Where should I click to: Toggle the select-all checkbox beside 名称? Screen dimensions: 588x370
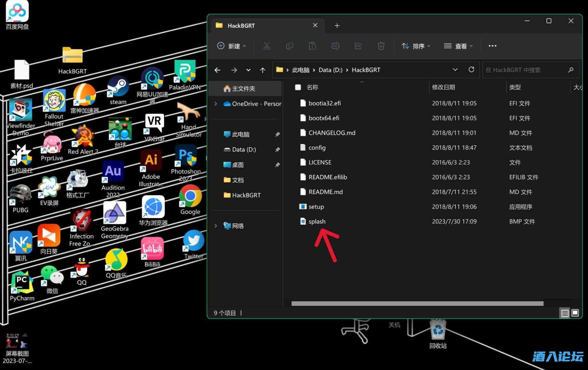[298, 87]
